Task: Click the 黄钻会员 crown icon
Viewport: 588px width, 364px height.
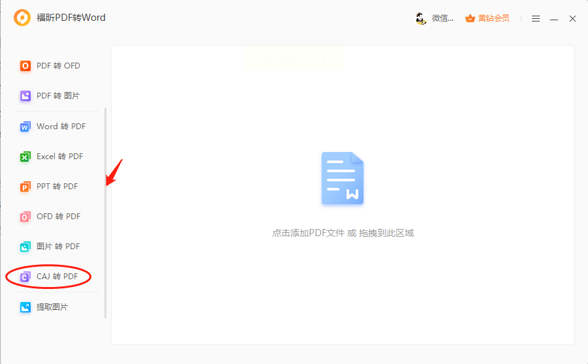Action: pos(470,18)
